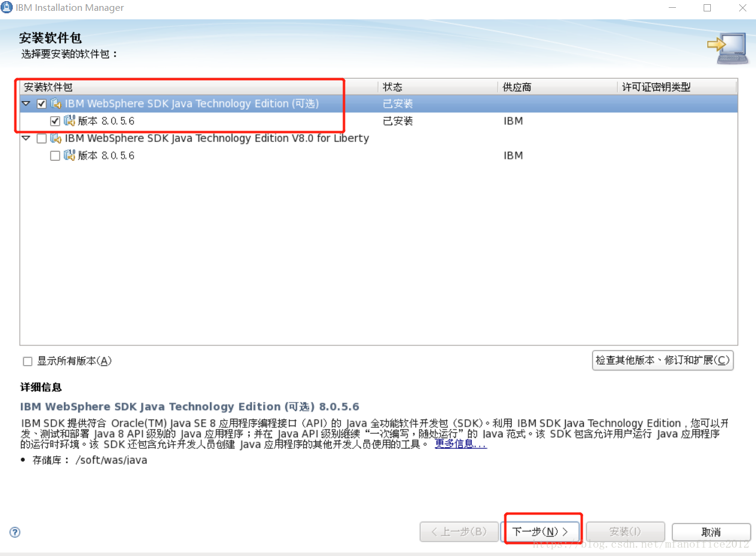Click the 安装软件包 column header
Screen dimensions: 756x556
click(199, 87)
